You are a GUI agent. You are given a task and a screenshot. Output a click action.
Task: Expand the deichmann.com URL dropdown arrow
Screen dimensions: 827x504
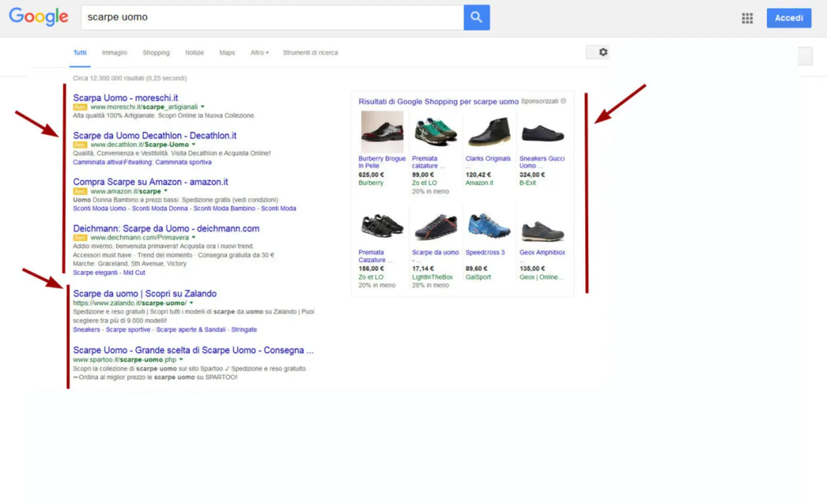click(x=194, y=238)
